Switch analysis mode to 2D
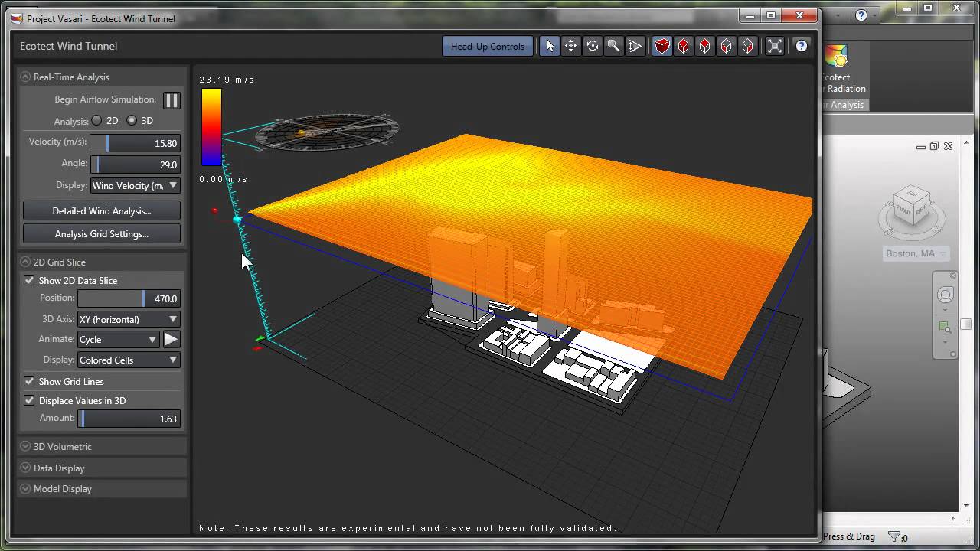Image resolution: width=980 pixels, height=551 pixels. point(96,120)
